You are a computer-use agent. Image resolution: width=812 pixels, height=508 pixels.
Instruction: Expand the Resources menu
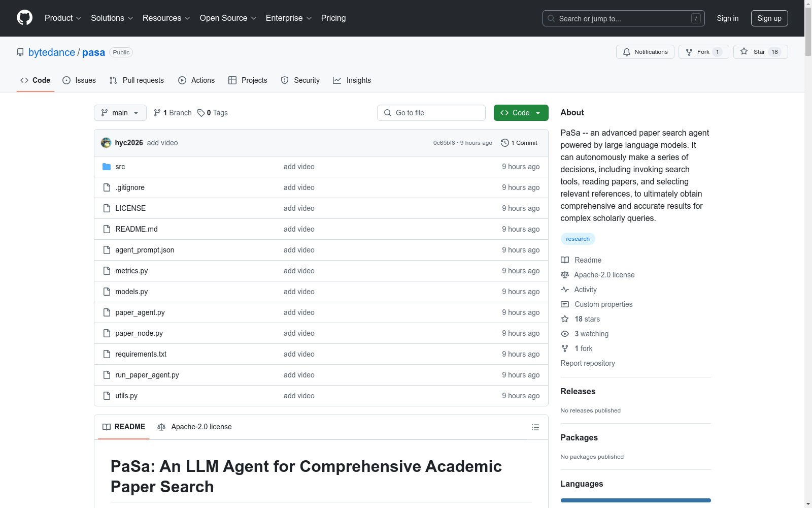tap(166, 18)
